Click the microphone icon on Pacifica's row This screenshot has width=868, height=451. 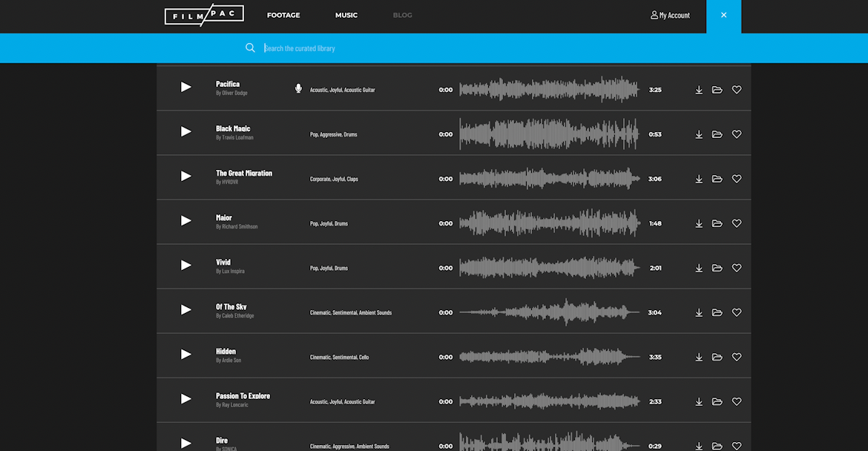tap(298, 88)
